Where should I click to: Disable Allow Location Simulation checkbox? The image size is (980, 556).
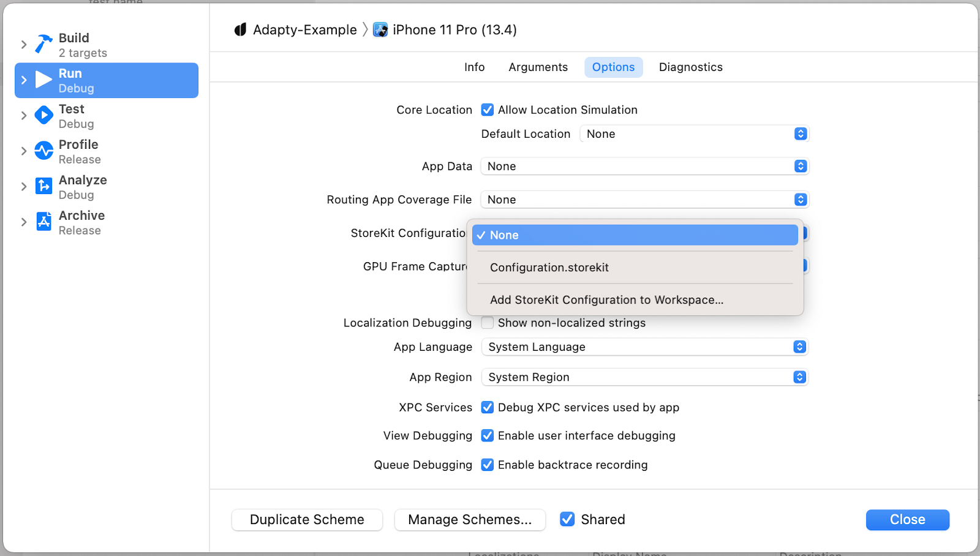pyautogui.click(x=488, y=110)
